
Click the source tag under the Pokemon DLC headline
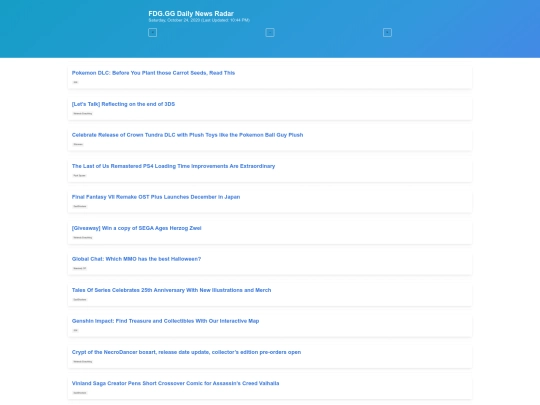75,82
